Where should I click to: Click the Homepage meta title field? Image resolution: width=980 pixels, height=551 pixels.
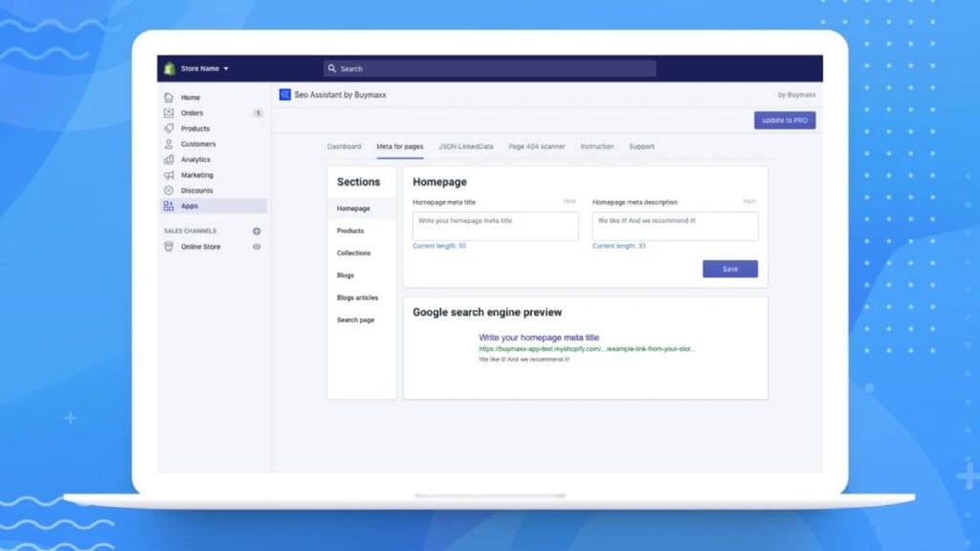point(495,226)
